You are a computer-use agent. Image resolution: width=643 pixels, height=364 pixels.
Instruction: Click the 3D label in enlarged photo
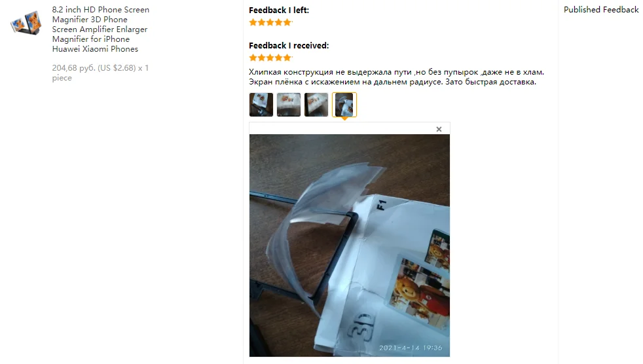tap(361, 325)
